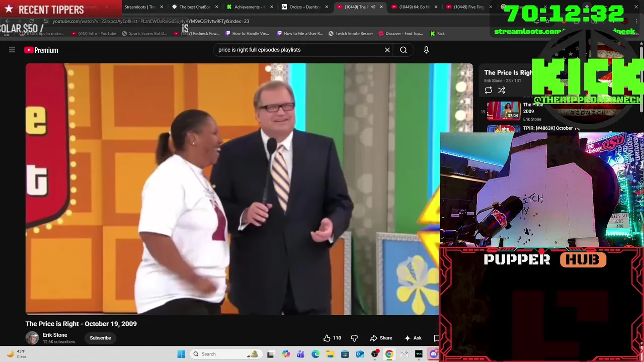644x362 pixels.
Task: Open the YouTube guide hamburger menu
Action: pos(12,50)
